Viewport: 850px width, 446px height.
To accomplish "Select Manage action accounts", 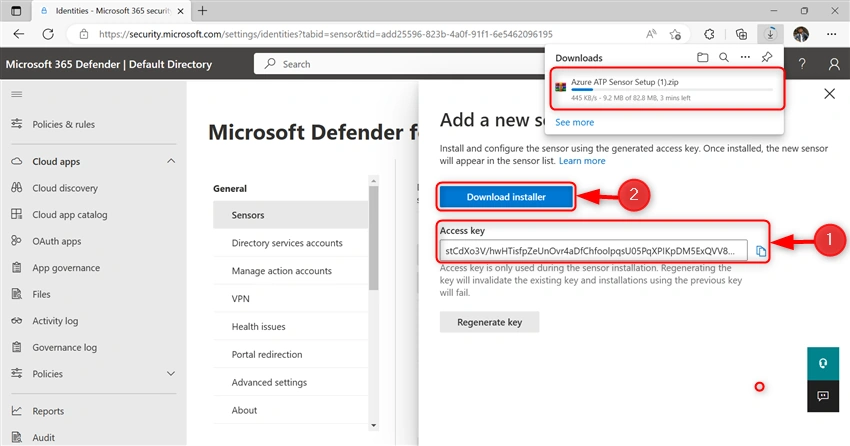I will (290, 271).
